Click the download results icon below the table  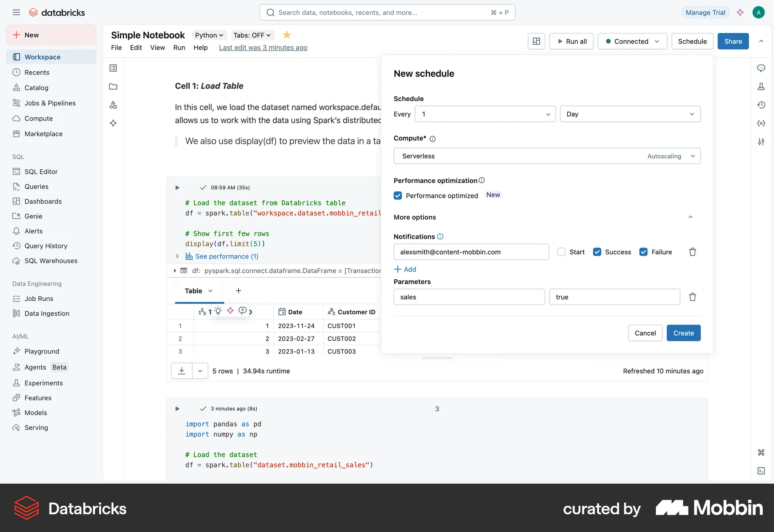[x=182, y=371]
